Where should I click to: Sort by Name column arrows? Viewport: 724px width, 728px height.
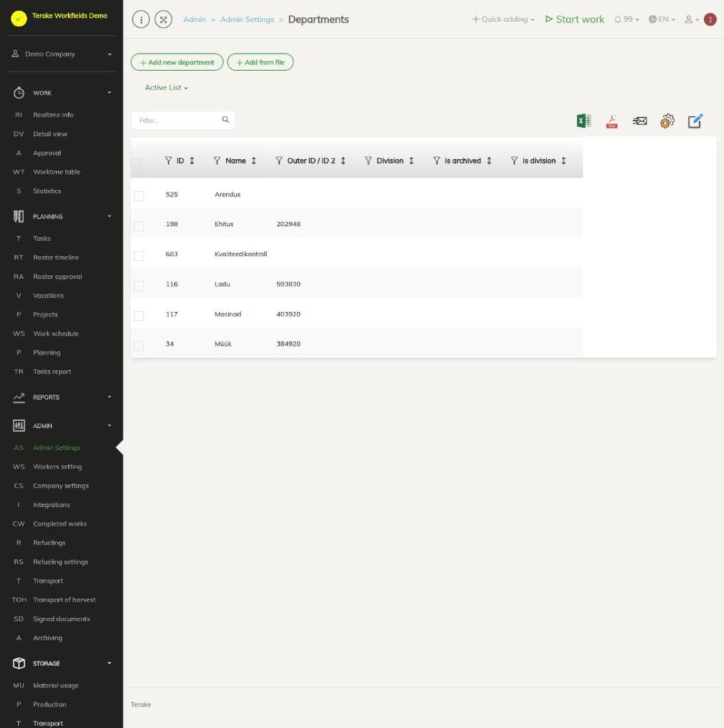(x=254, y=161)
